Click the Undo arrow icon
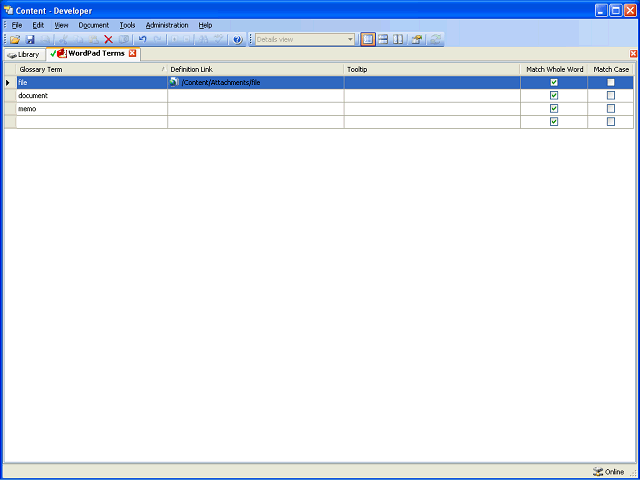This screenshot has width=640, height=480. point(142,40)
